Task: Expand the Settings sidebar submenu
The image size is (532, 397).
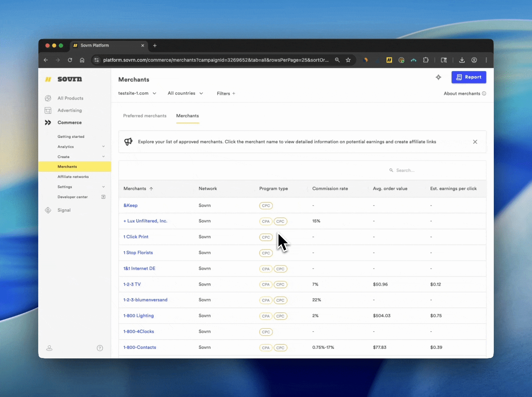Action: pyautogui.click(x=103, y=187)
